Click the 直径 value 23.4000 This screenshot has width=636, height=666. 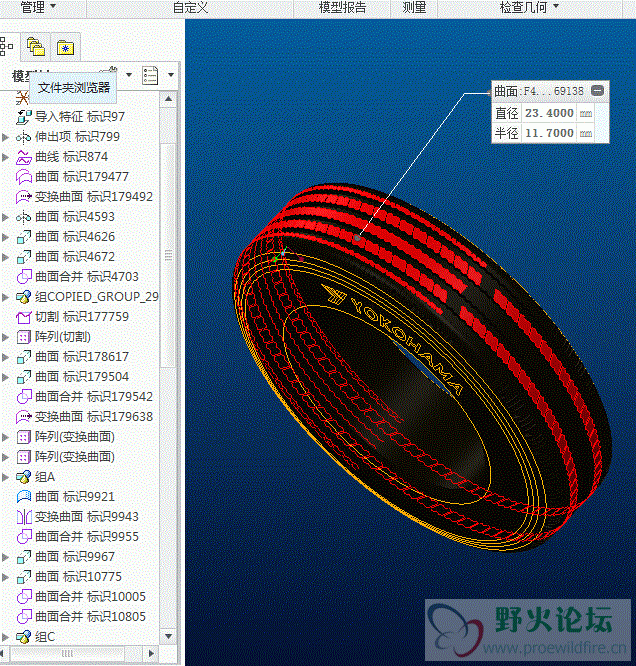tap(549, 113)
